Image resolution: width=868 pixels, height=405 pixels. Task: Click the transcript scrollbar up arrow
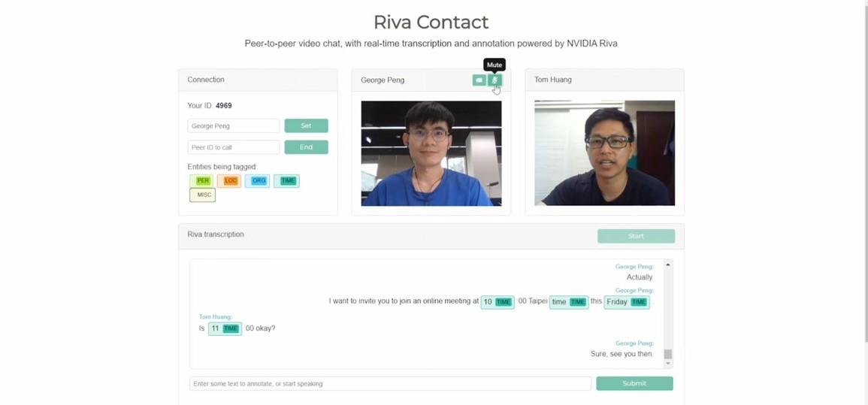[668, 265]
